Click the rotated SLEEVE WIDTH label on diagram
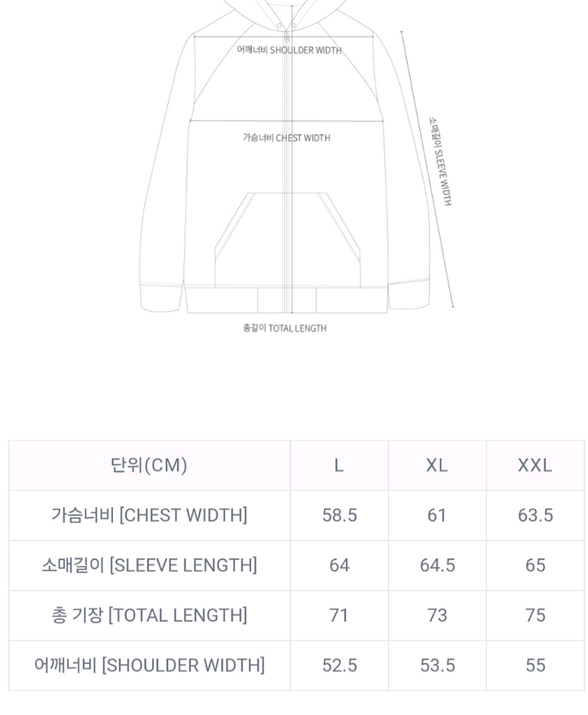 coord(440,162)
